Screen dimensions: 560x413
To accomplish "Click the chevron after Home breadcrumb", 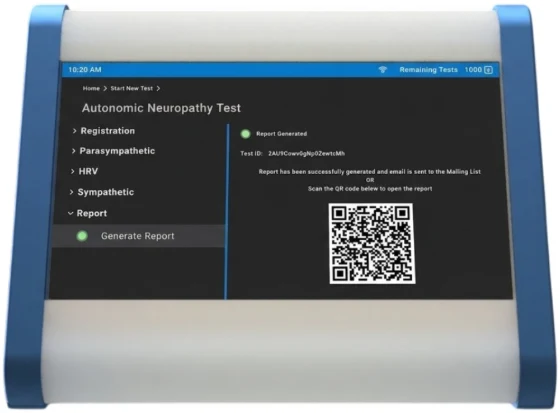I will pos(105,88).
